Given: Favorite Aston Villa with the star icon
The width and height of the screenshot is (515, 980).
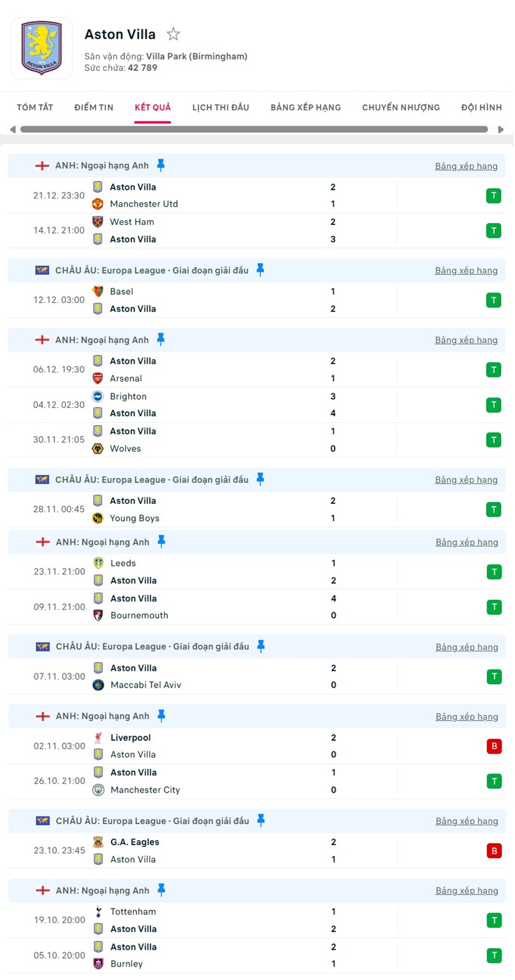Looking at the screenshot, I should [173, 34].
